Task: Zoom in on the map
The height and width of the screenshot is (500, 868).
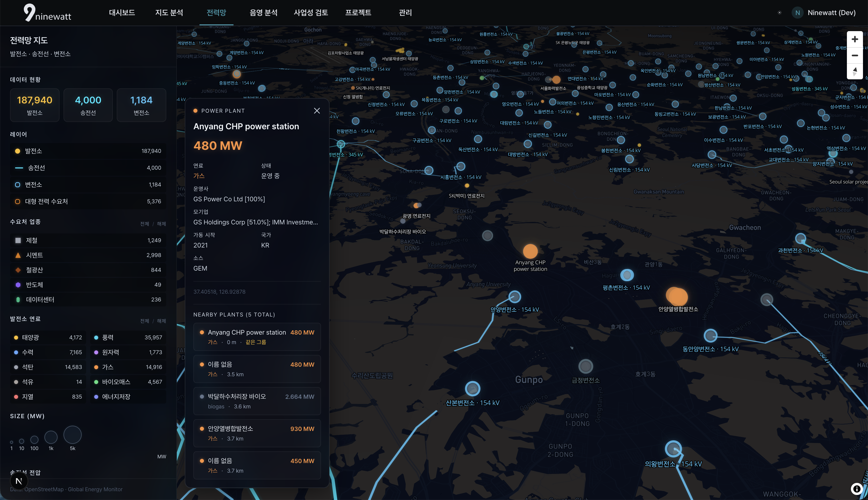Action: click(855, 39)
